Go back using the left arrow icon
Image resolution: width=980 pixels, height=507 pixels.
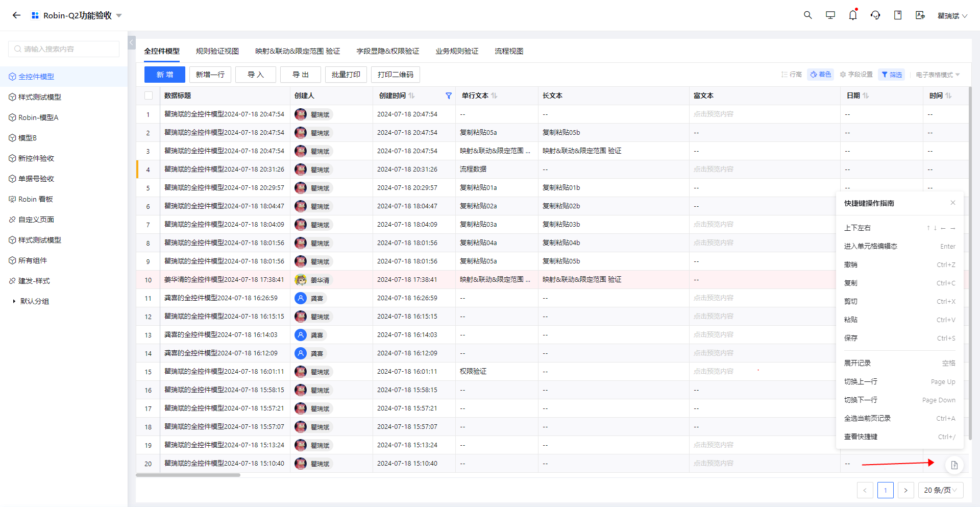tap(16, 15)
